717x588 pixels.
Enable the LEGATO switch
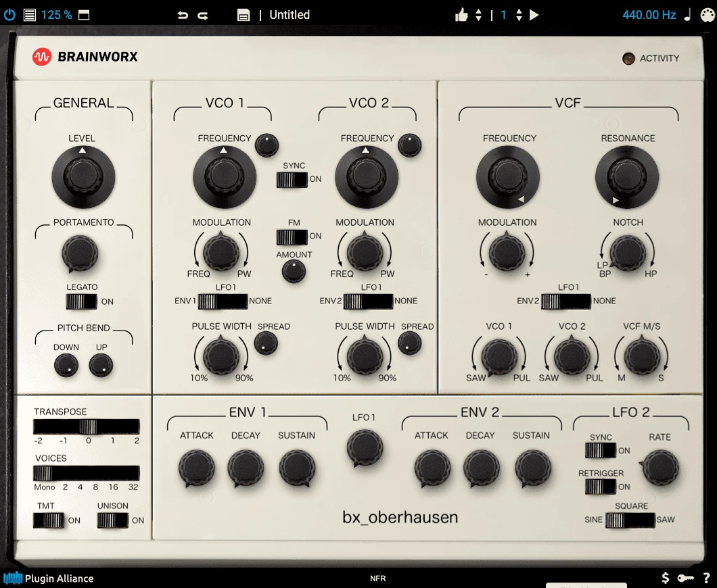(81, 301)
